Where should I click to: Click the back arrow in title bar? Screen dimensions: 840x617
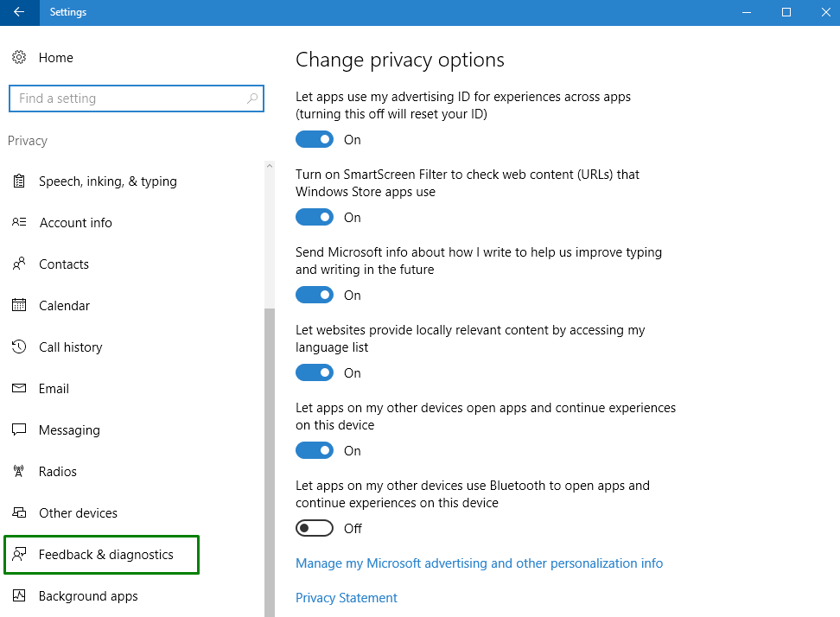click(19, 12)
